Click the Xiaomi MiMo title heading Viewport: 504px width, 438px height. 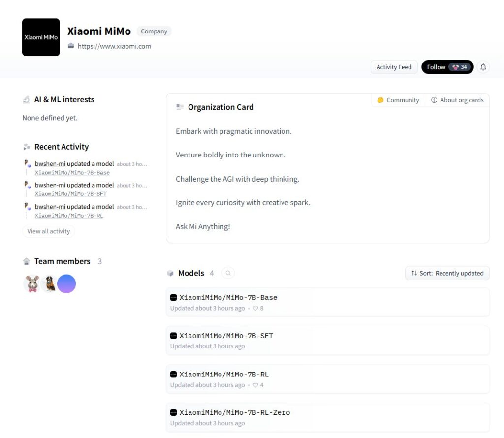pos(99,31)
